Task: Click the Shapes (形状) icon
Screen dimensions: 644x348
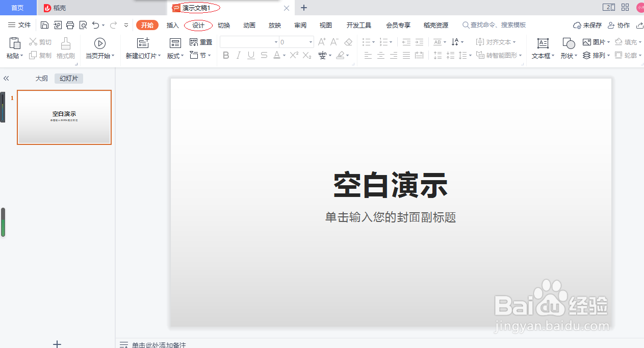Action: coord(569,43)
